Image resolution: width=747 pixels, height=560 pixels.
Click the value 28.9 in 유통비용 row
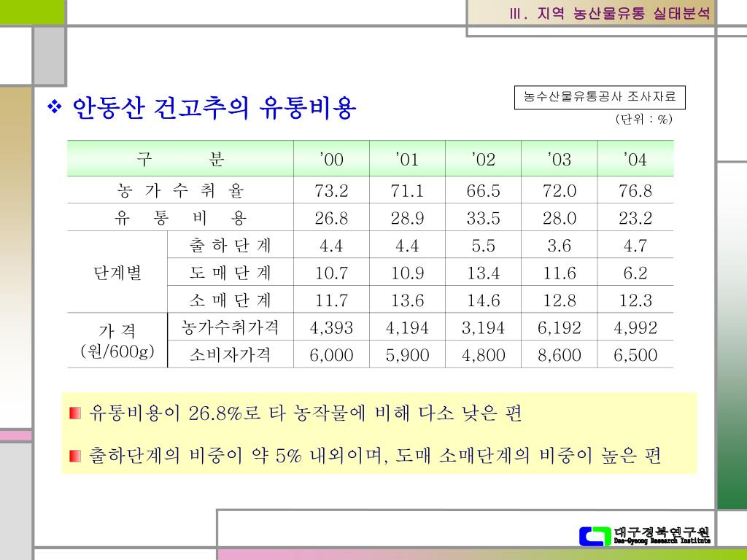[407, 218]
